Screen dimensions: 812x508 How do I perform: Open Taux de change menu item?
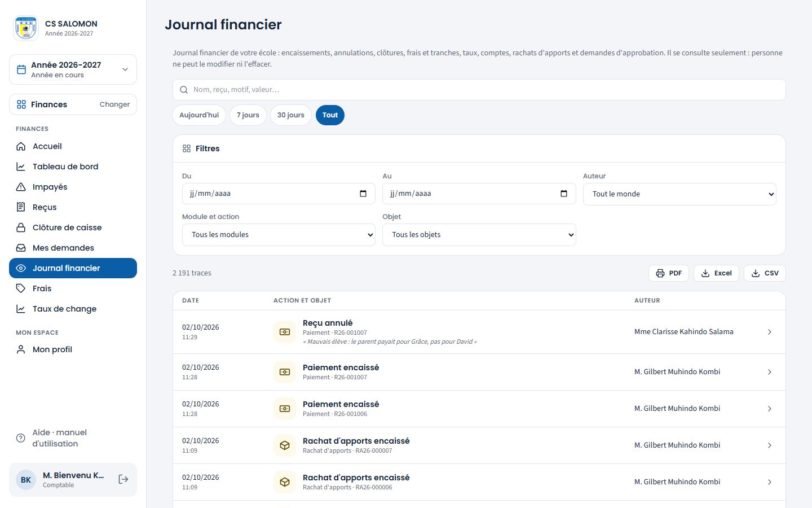coord(73,309)
